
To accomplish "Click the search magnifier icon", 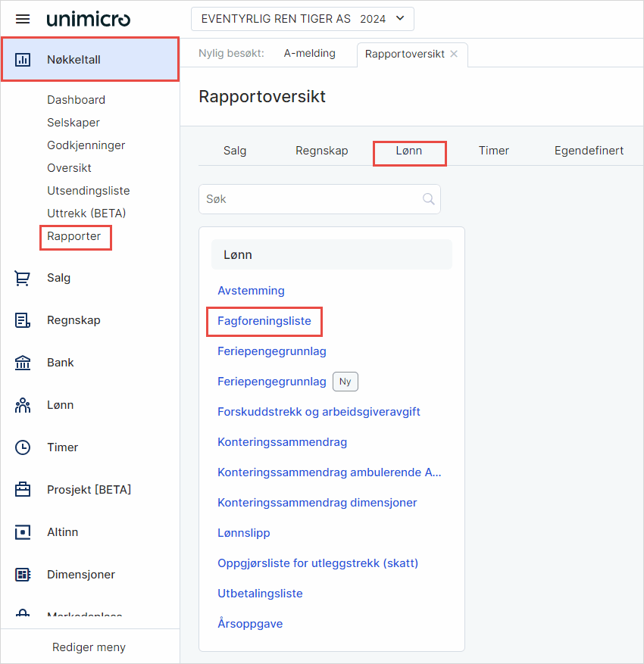I will (428, 199).
